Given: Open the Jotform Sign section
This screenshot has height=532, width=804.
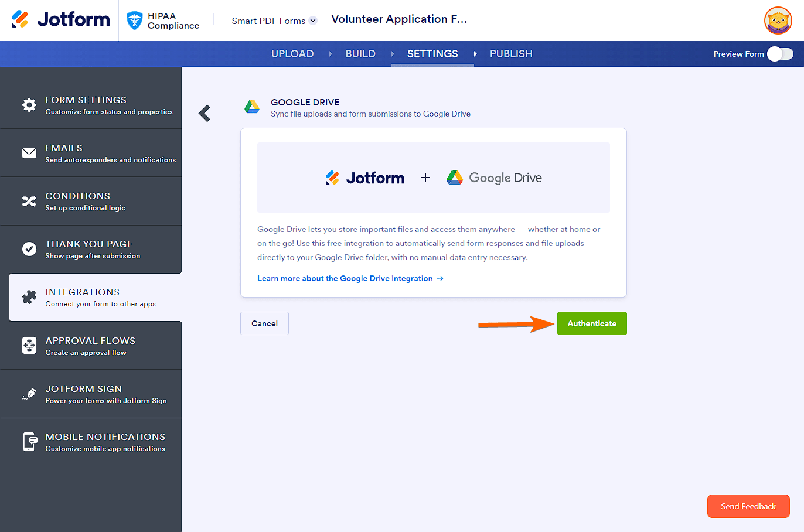Looking at the screenshot, I should click(91, 394).
